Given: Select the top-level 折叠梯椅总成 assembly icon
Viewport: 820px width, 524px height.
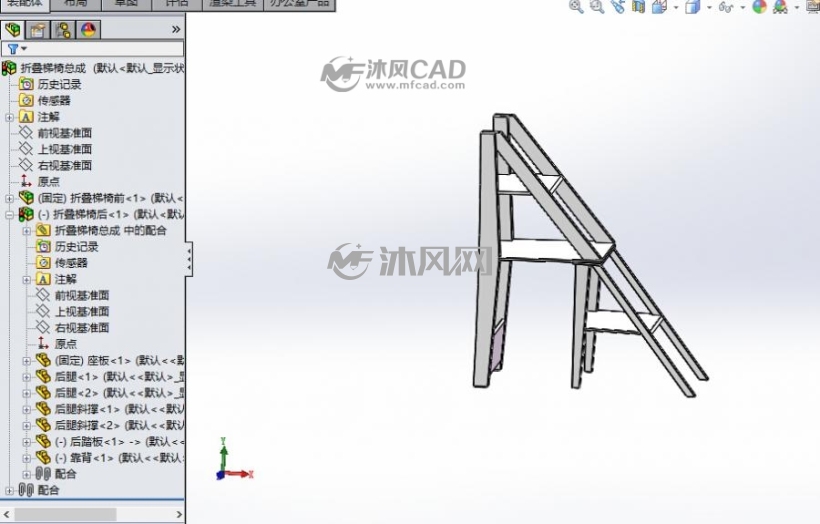Looking at the screenshot, I should (9, 68).
